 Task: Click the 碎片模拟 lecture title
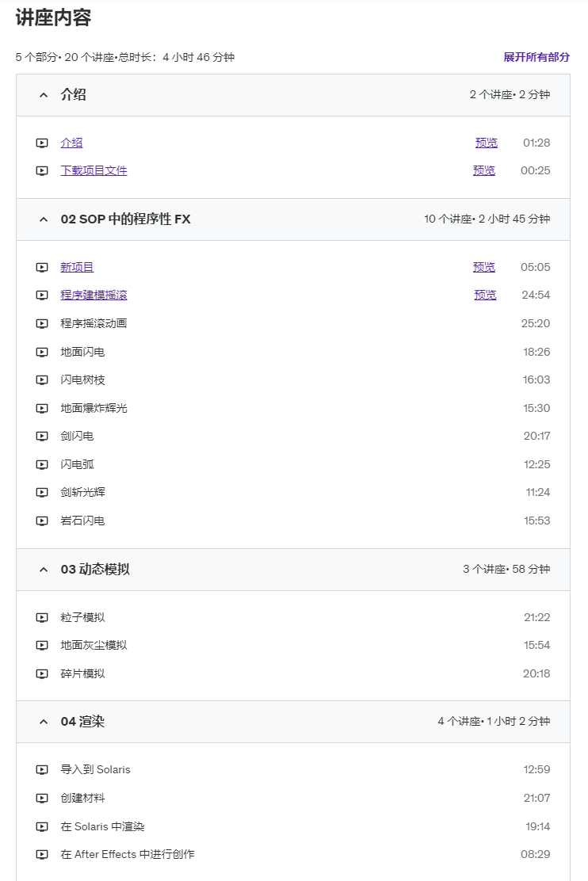coord(82,673)
